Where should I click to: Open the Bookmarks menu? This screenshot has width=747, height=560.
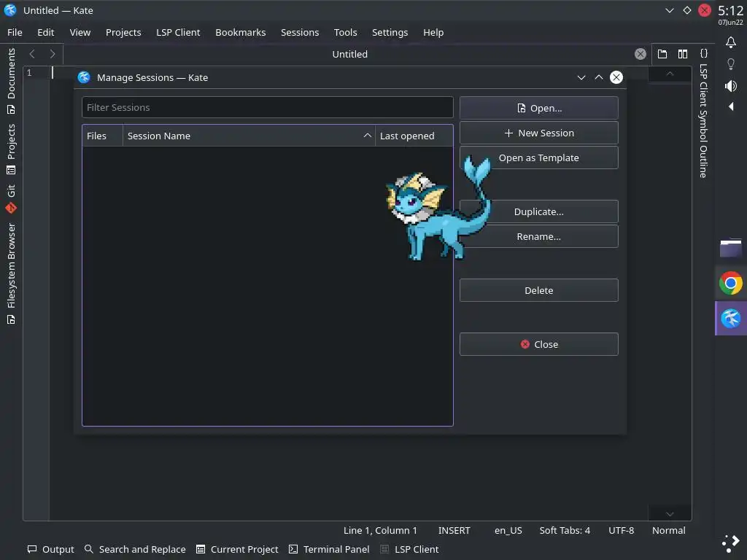click(x=241, y=32)
